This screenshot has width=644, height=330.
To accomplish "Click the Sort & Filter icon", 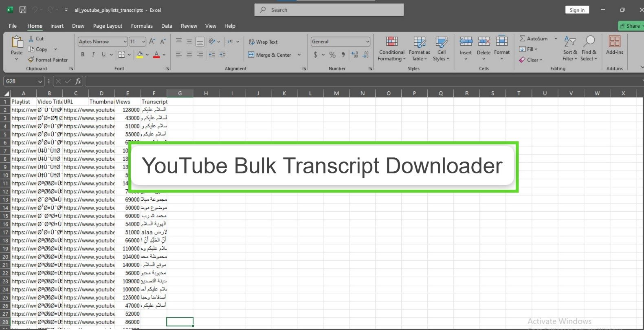I will [x=570, y=42].
